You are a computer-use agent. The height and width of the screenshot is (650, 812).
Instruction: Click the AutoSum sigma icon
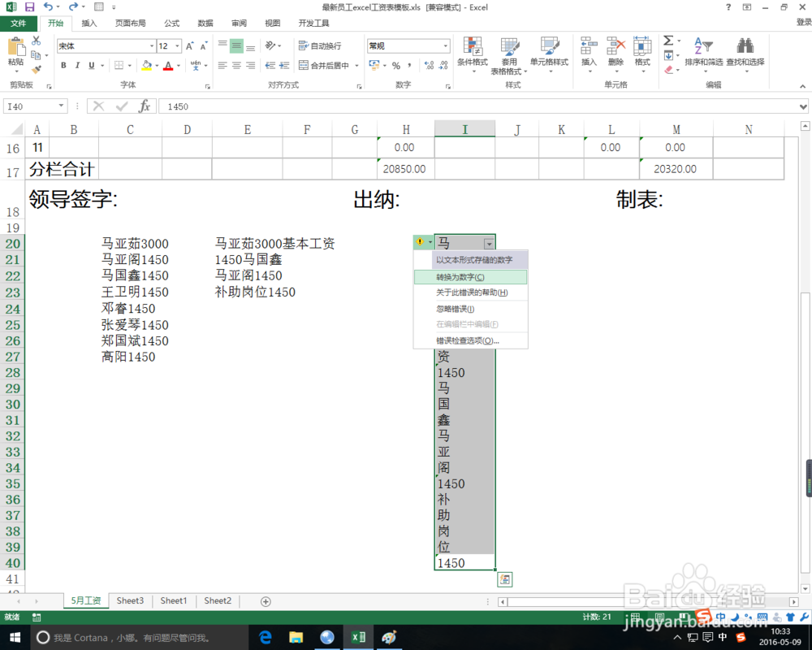(668, 41)
